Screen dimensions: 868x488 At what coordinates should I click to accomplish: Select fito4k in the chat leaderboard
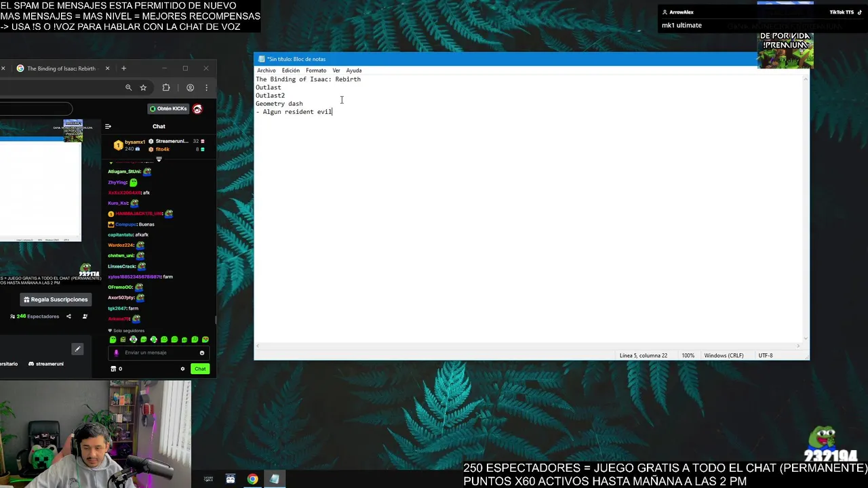click(x=162, y=149)
